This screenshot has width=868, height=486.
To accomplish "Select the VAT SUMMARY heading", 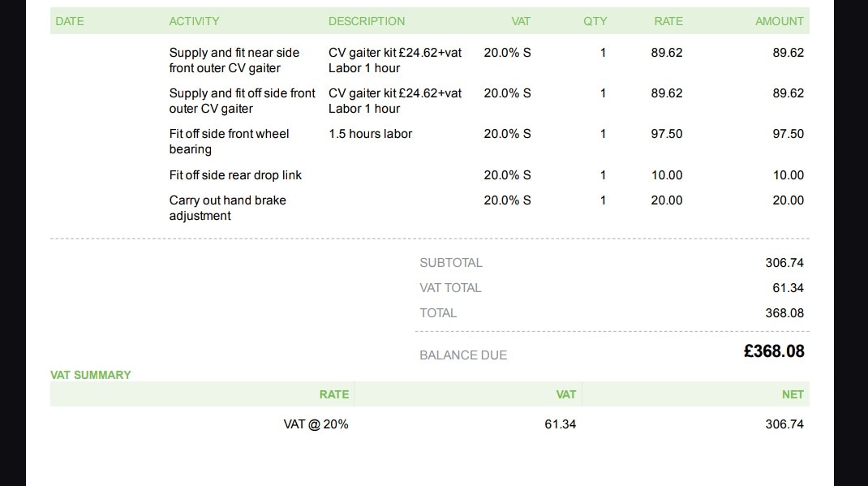I will coord(91,375).
